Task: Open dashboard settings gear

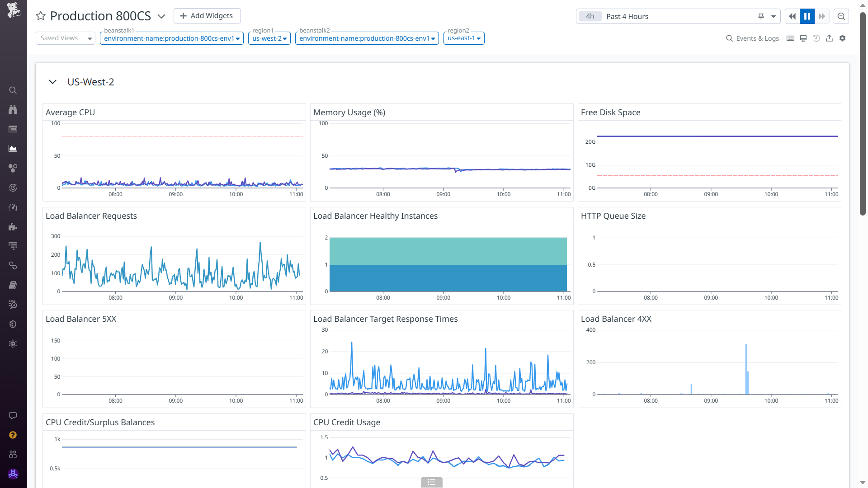Action: (x=842, y=38)
